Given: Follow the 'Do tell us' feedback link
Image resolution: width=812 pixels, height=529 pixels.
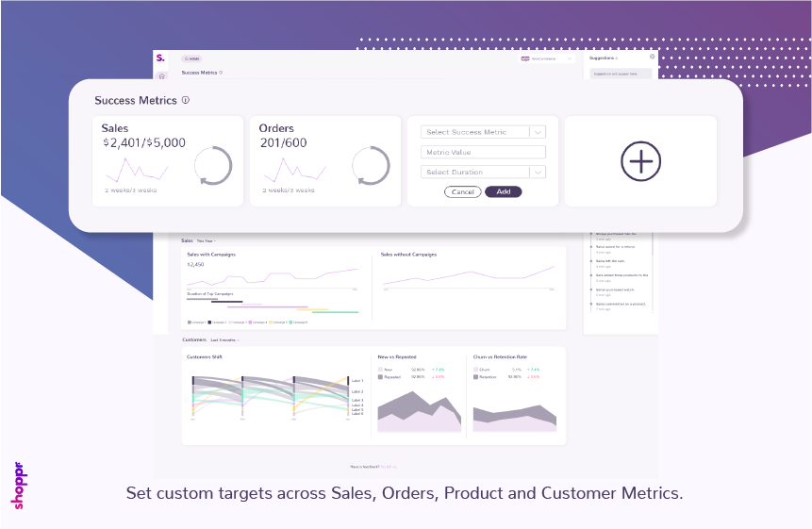Looking at the screenshot, I should [x=389, y=467].
